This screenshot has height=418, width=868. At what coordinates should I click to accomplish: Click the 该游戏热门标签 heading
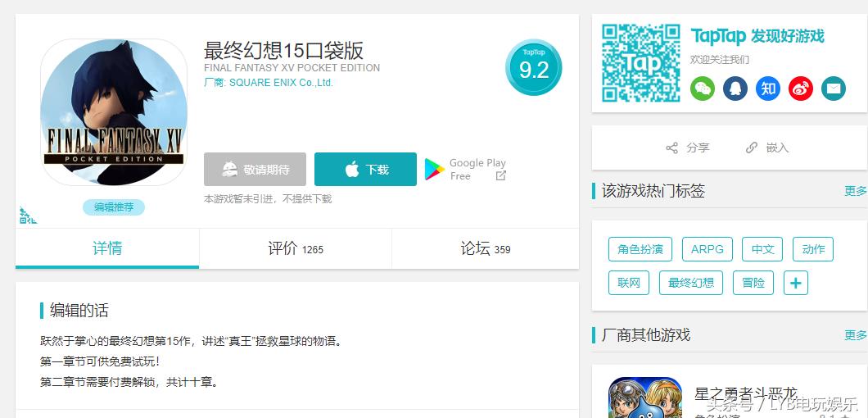coord(653,191)
